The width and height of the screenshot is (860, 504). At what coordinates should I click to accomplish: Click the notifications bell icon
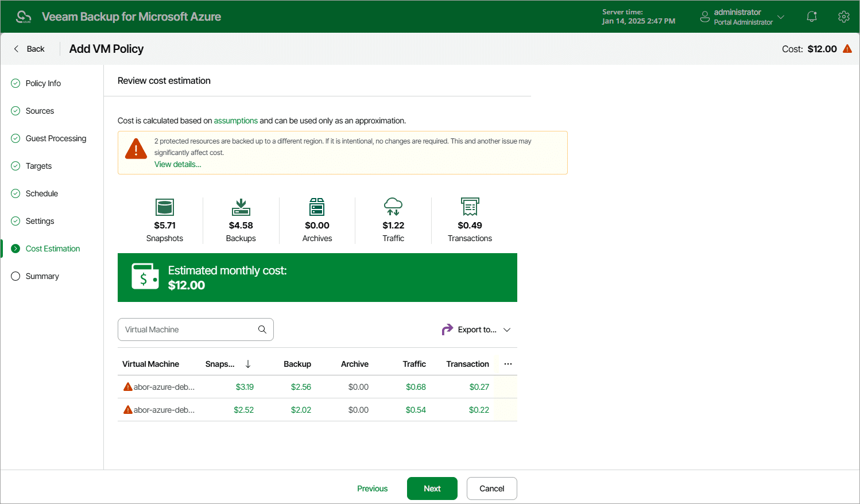click(x=811, y=17)
